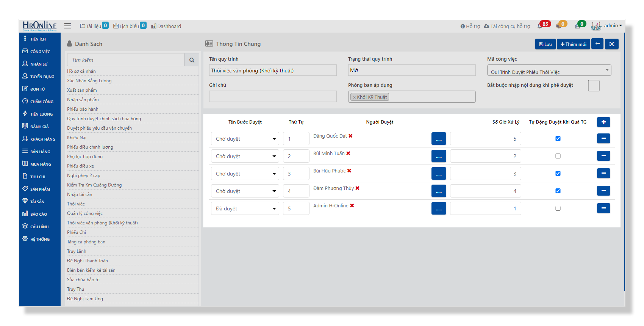Remove the Đàm Phương Thùy step row

pyautogui.click(x=603, y=191)
